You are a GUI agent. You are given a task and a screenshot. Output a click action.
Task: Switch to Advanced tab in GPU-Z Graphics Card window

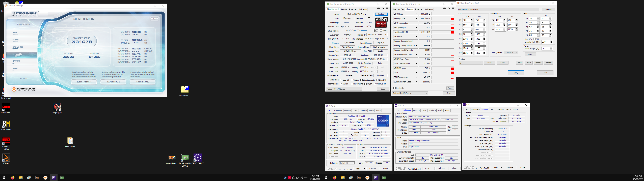(x=353, y=9)
